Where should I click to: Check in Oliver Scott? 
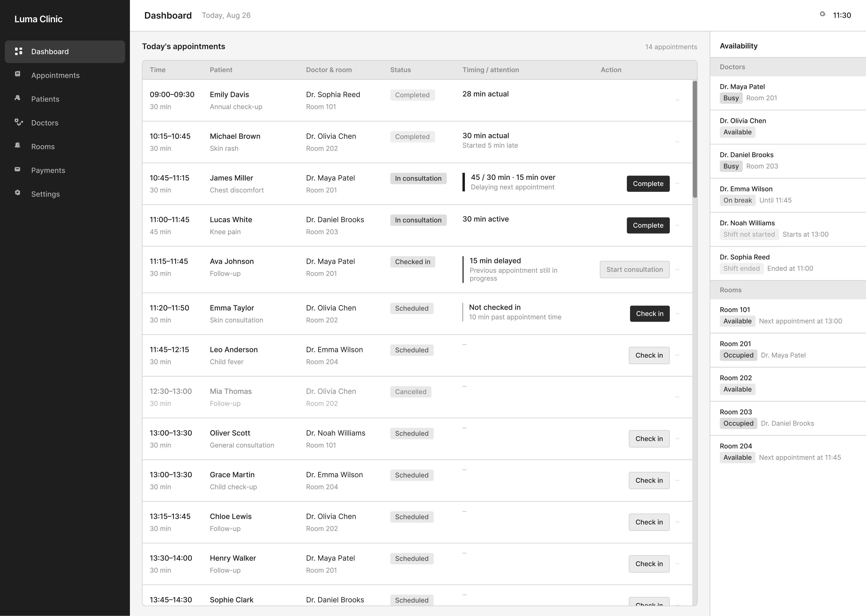point(649,439)
